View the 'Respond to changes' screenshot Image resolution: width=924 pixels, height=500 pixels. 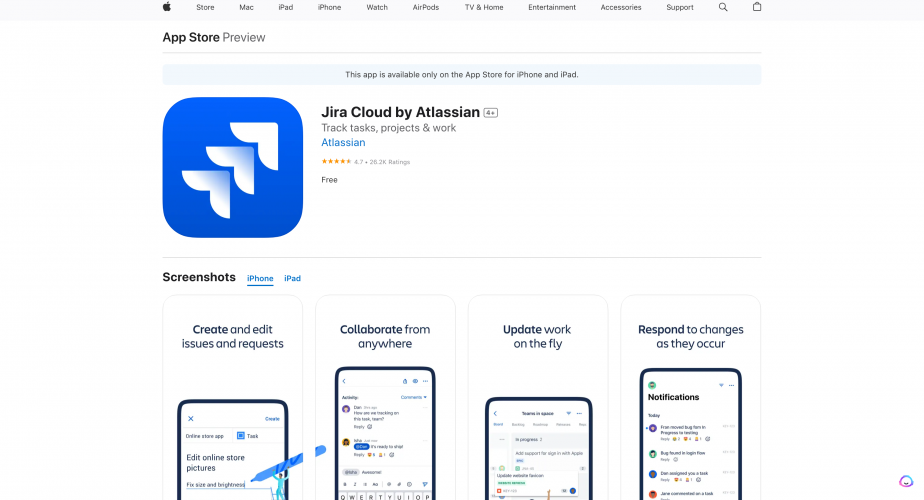(691, 397)
